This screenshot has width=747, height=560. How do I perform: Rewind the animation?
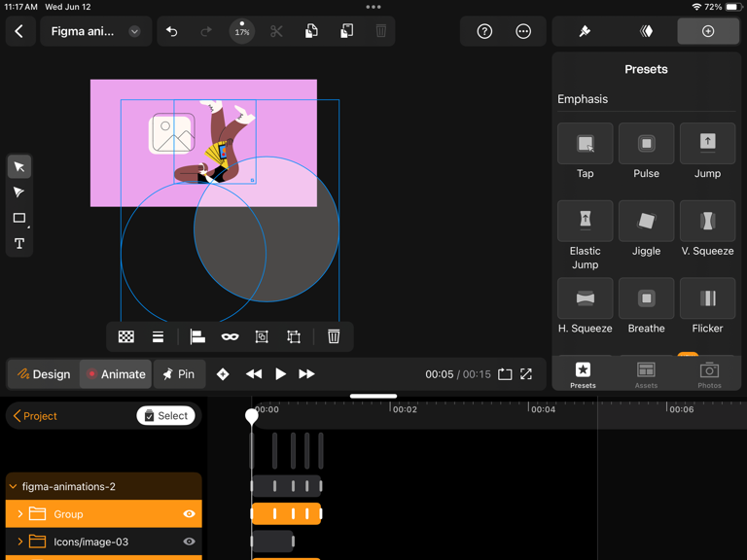254,374
